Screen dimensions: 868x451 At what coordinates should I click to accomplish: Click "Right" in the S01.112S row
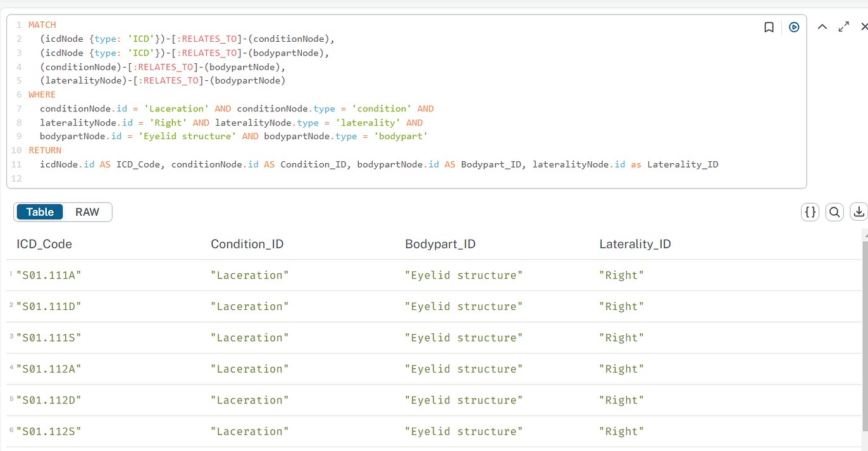coord(622,431)
